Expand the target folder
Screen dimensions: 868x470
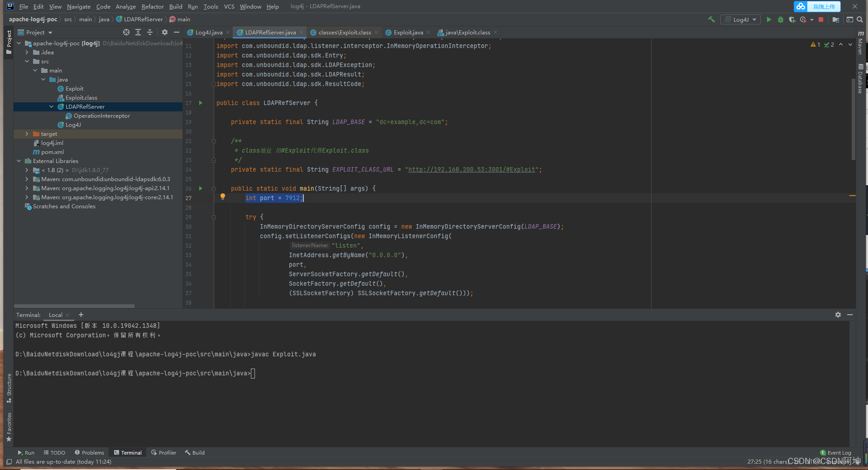pos(27,134)
